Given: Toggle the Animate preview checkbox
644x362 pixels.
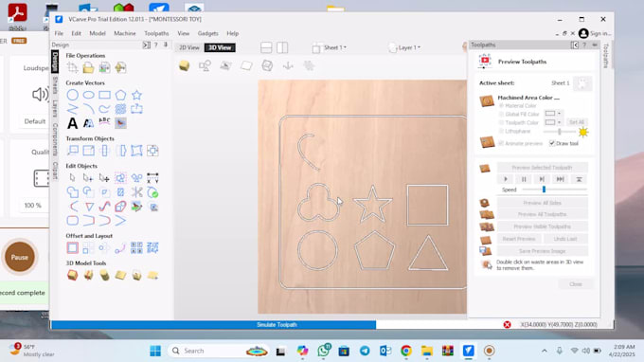Looking at the screenshot, I should pyautogui.click(x=501, y=143).
